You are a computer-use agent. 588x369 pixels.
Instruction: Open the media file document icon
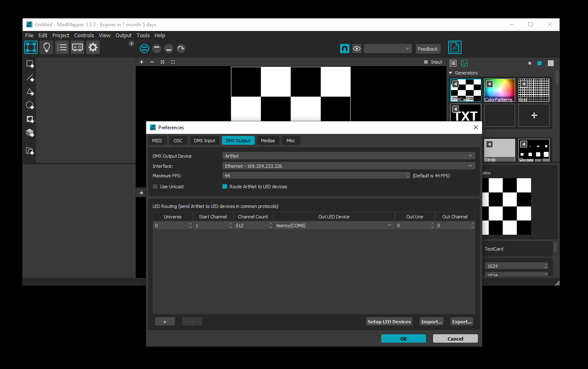455,47
